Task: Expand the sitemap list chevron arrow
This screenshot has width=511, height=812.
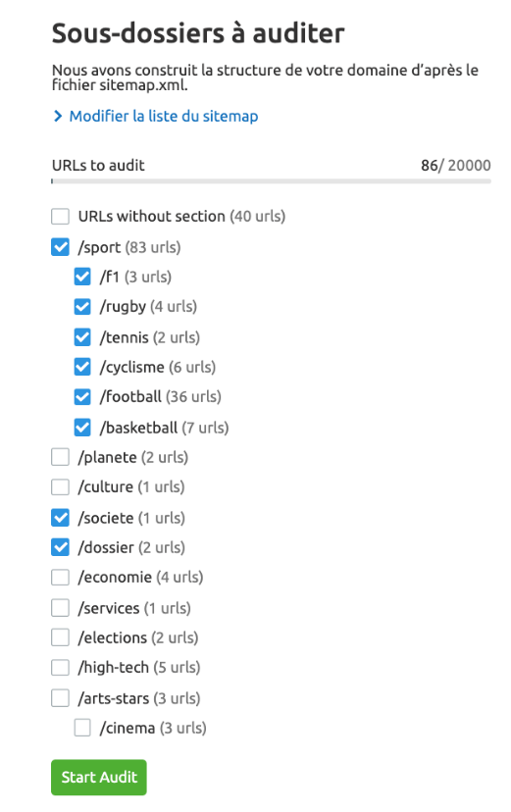Action: point(58,117)
